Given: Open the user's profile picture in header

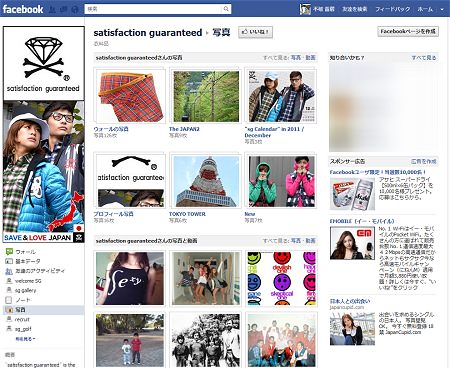Looking at the screenshot, I should pyautogui.click(x=305, y=9).
